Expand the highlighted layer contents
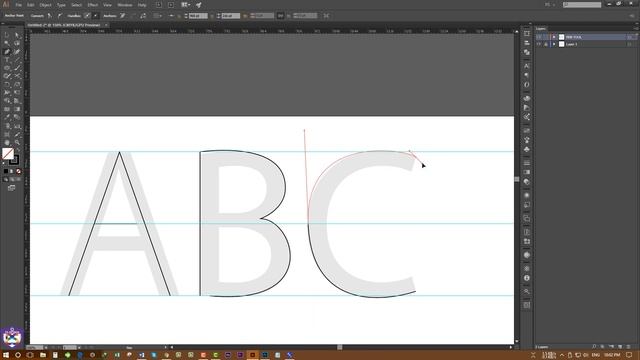Screen dimensions: 640x360 [x=554, y=37]
